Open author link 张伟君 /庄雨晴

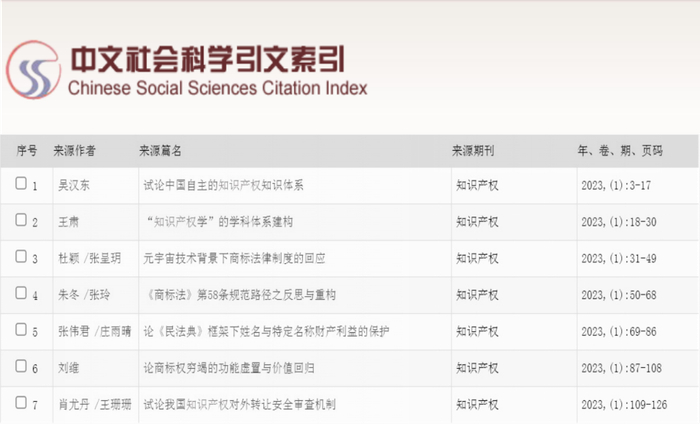[95, 332]
